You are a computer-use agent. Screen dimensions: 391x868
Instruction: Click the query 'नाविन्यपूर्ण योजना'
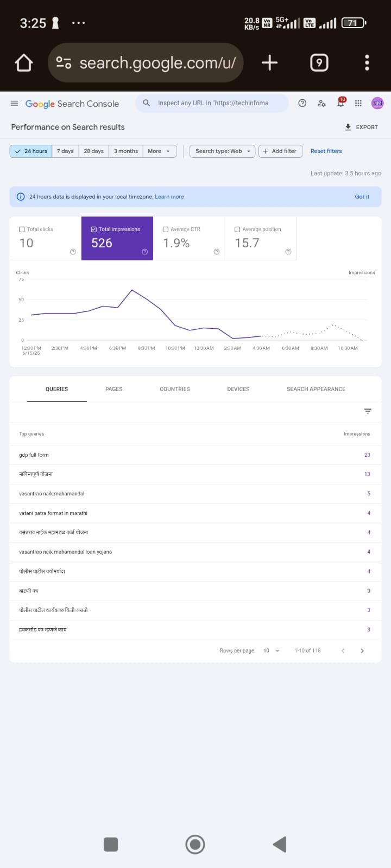pos(36,474)
